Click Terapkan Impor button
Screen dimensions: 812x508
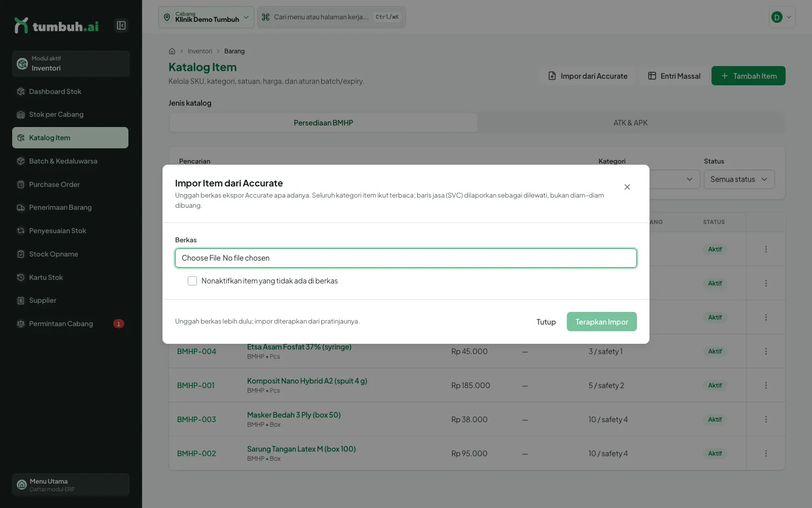(601, 322)
